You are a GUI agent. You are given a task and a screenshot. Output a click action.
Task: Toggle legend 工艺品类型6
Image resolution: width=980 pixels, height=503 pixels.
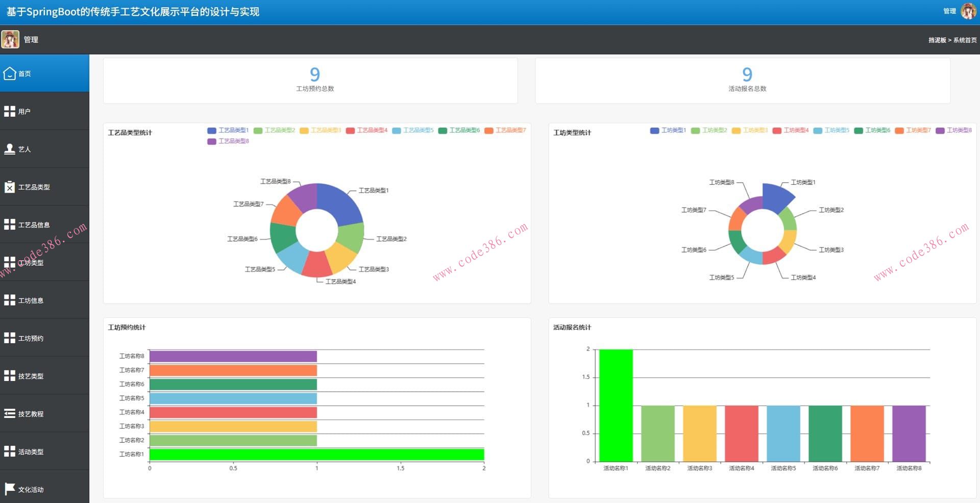coord(459,131)
